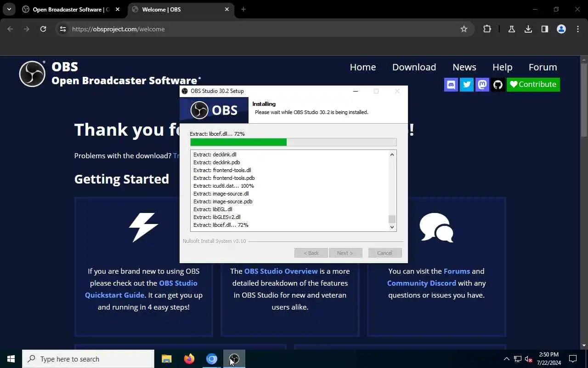Go forward in browser history
This screenshot has height=368, width=588.
[x=27, y=29]
